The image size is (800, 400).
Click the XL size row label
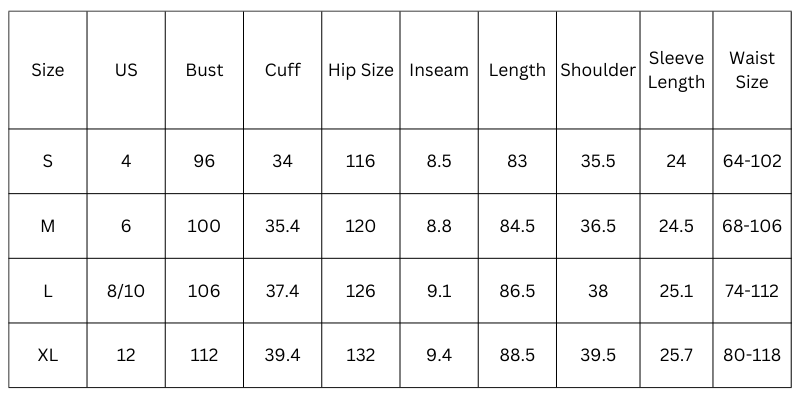[x=47, y=355]
